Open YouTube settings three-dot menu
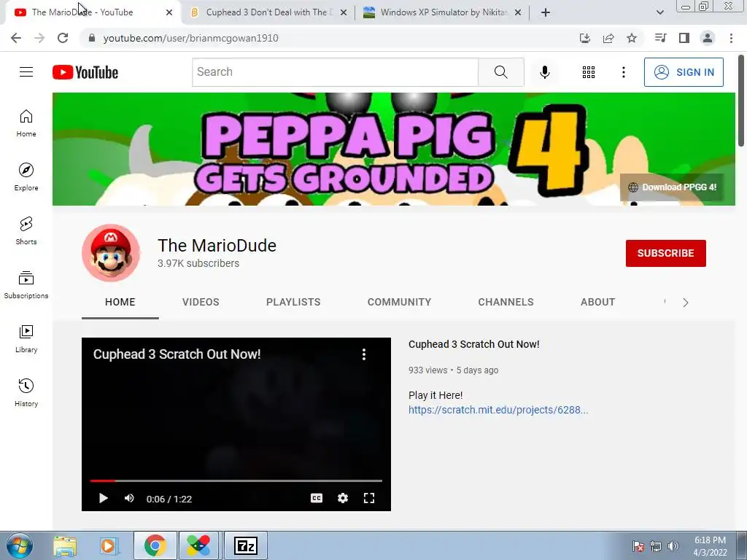Screen dimensions: 747x560 coord(623,72)
